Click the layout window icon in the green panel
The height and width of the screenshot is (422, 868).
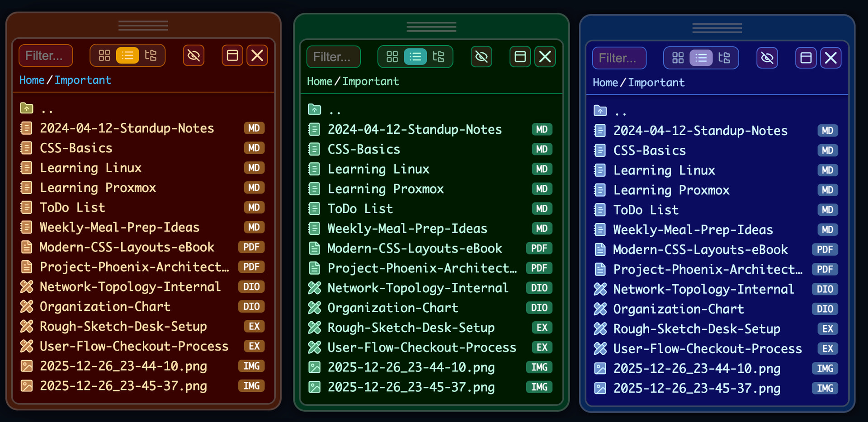tap(520, 57)
